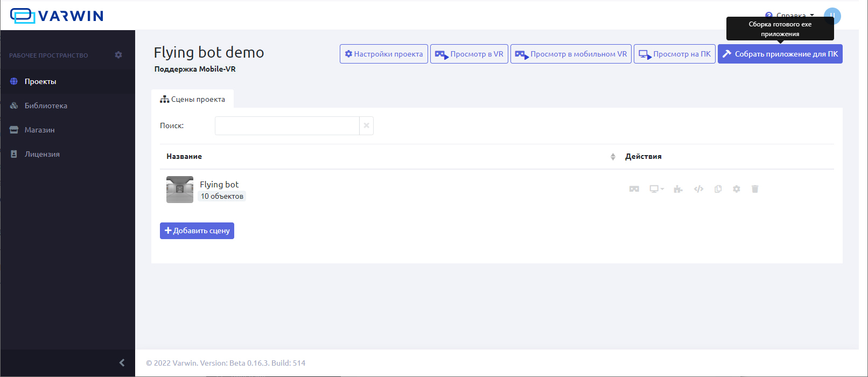
Task: Duplicate the Flying bot scene
Action: pos(718,189)
